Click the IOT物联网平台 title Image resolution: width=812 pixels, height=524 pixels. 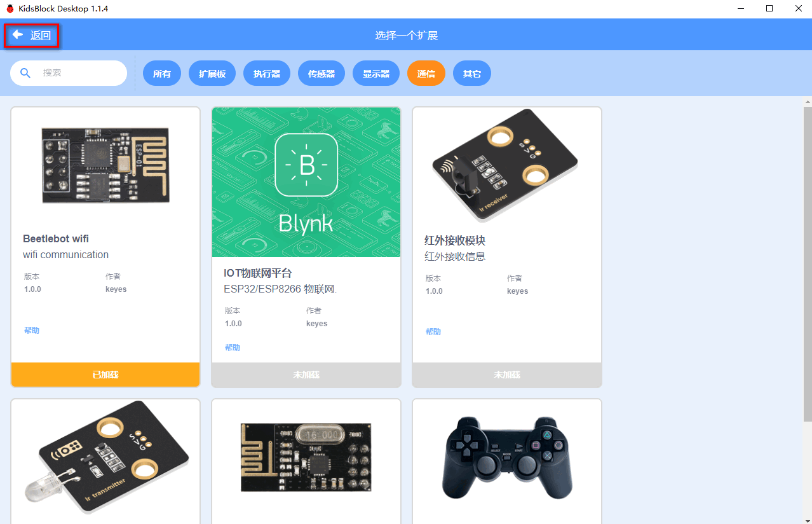pyautogui.click(x=257, y=273)
